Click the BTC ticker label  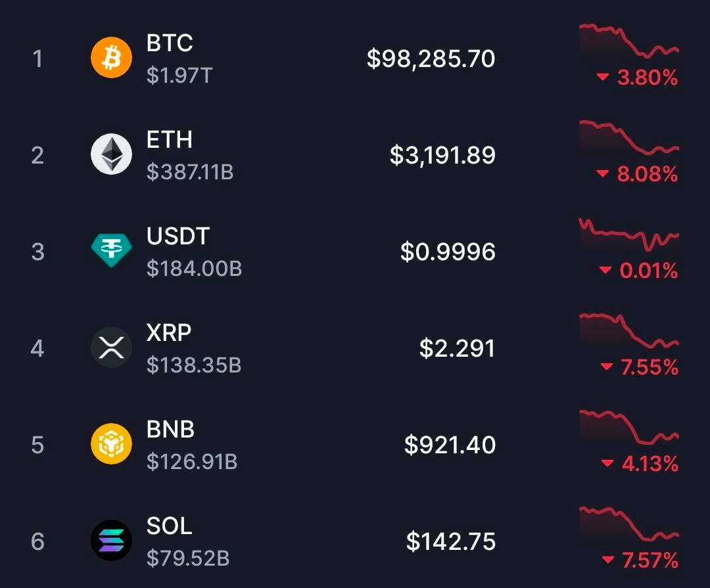(x=170, y=44)
